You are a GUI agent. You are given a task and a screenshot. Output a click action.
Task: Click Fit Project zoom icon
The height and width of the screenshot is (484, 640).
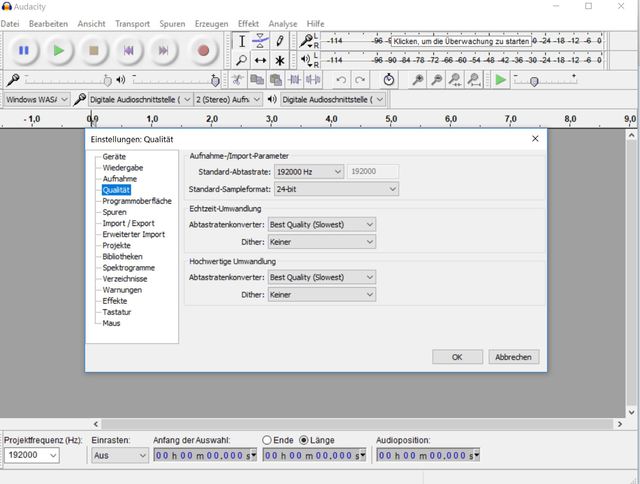click(x=474, y=80)
